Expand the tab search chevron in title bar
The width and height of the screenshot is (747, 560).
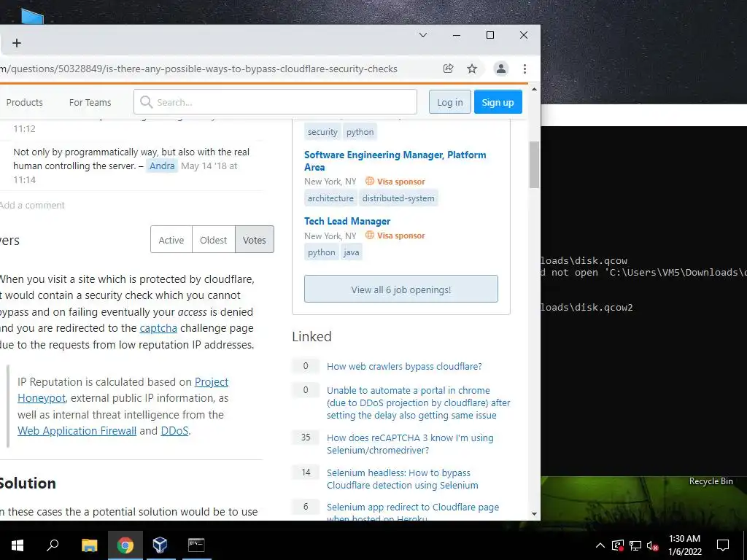(422, 35)
